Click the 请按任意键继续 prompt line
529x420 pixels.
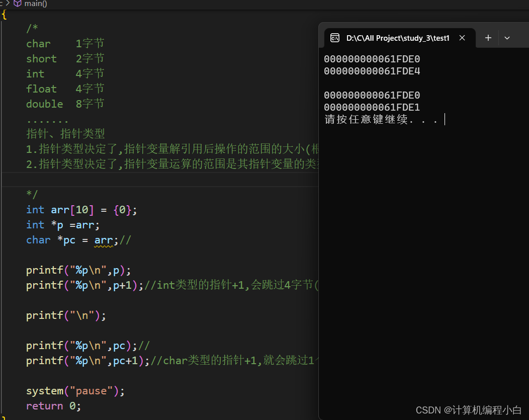[x=381, y=119]
